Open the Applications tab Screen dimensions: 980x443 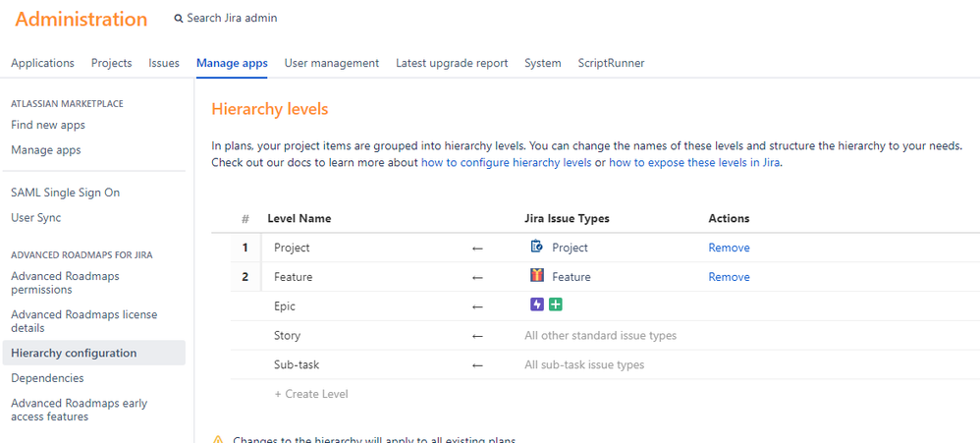tap(42, 63)
